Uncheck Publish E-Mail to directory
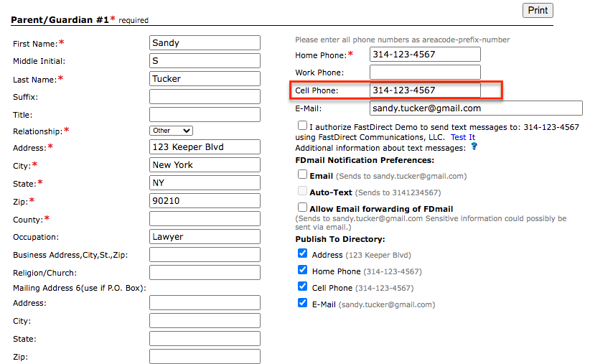The width and height of the screenshot is (590, 364). coord(302,304)
